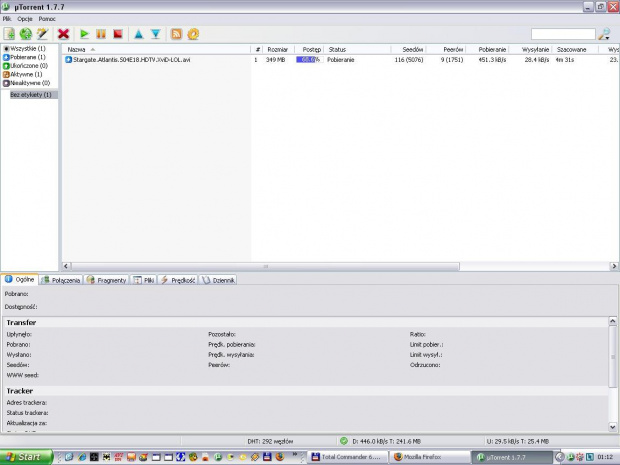The height and width of the screenshot is (465, 620).
Task: Sort by the # queue column header
Action: click(x=257, y=49)
